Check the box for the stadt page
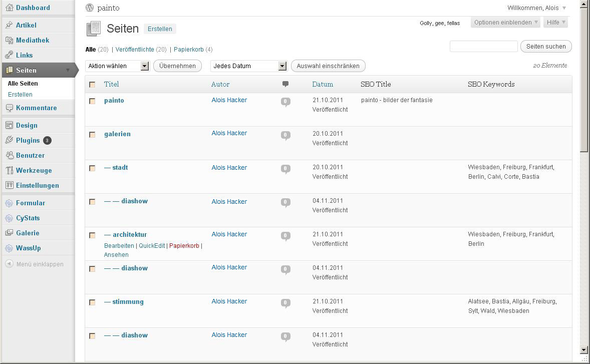The image size is (590, 364). coord(92,168)
